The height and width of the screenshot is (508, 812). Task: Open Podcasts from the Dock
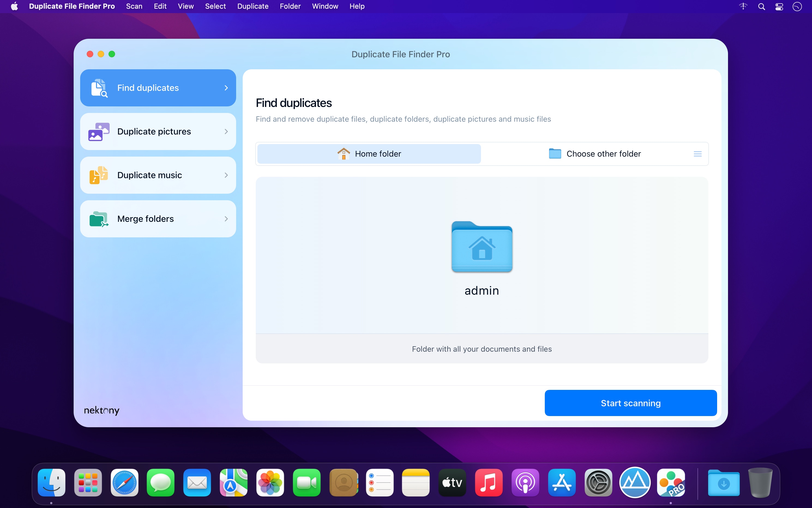pos(525,482)
